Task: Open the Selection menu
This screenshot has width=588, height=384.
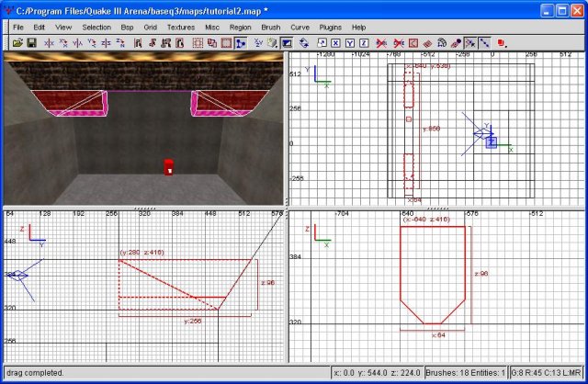Action: pos(96,28)
